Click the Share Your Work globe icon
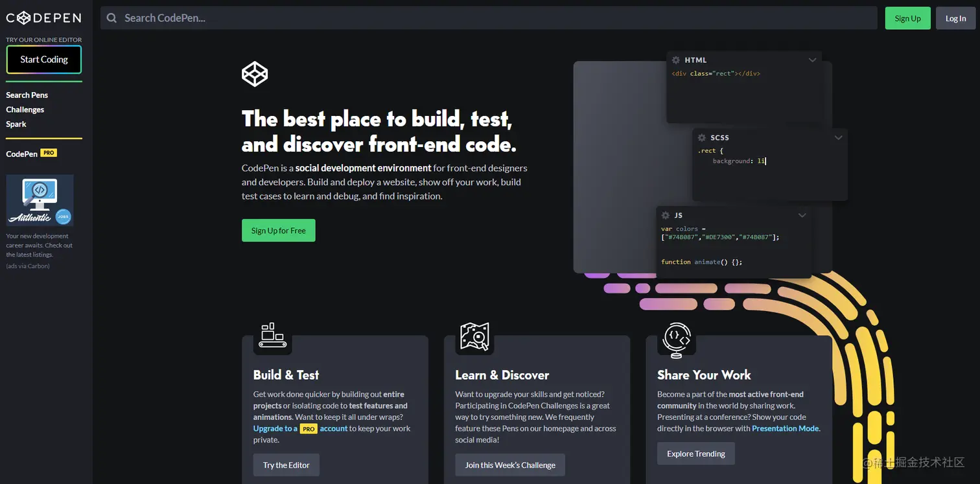 click(x=677, y=338)
